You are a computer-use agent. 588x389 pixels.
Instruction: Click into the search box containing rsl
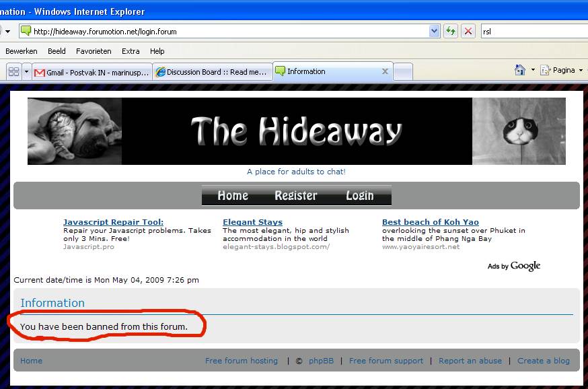point(531,31)
